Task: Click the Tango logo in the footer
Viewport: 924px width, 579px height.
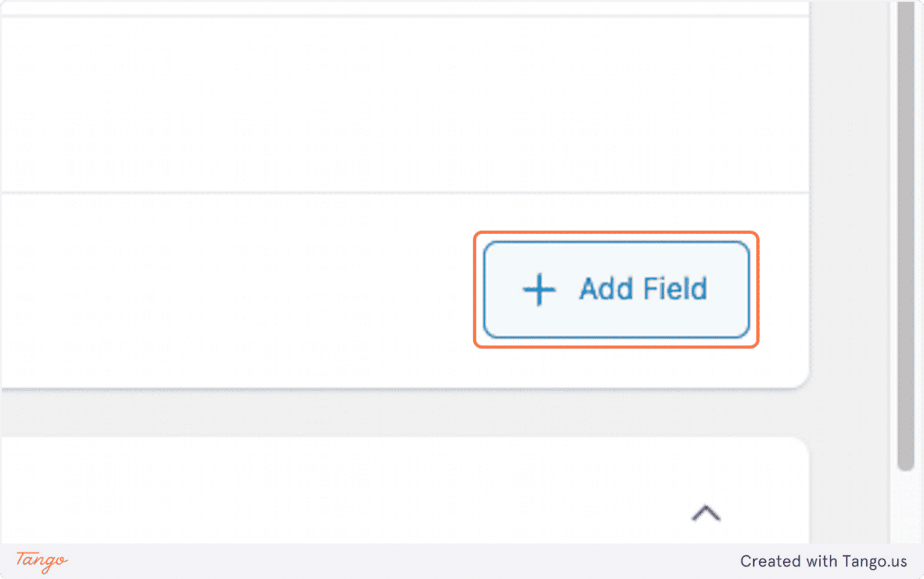Action: point(42,561)
